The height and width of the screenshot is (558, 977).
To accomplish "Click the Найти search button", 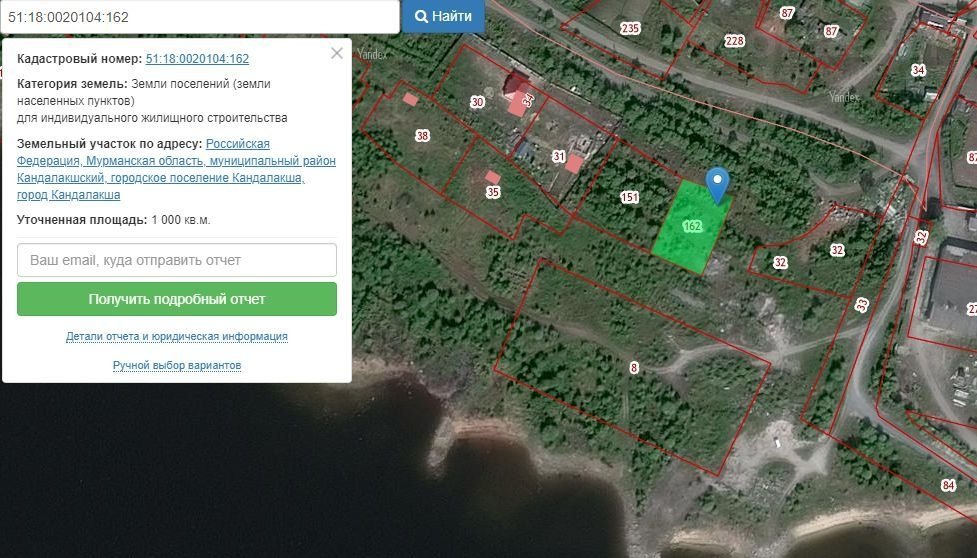I will pos(443,17).
